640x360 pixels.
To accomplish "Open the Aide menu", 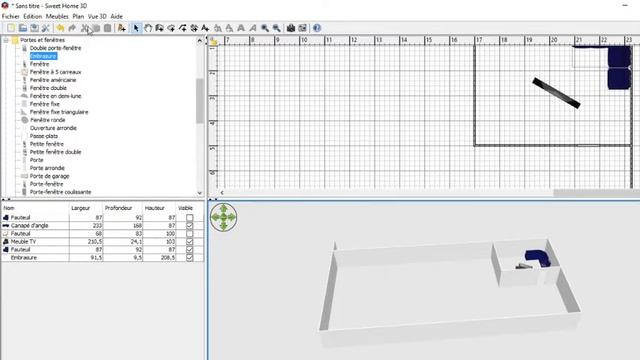I will point(117,16).
